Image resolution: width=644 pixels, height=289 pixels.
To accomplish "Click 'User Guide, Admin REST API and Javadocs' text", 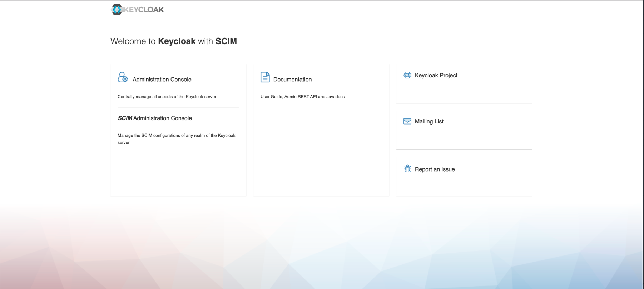I will (302, 97).
